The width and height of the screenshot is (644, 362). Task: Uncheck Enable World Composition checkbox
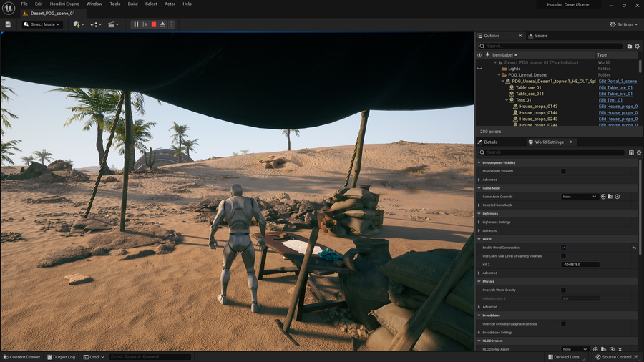(563, 248)
